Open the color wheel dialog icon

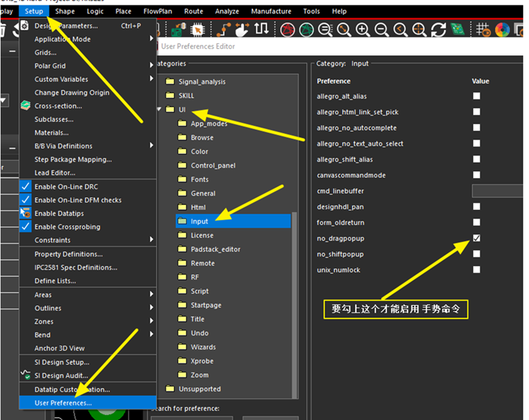[x=502, y=30]
